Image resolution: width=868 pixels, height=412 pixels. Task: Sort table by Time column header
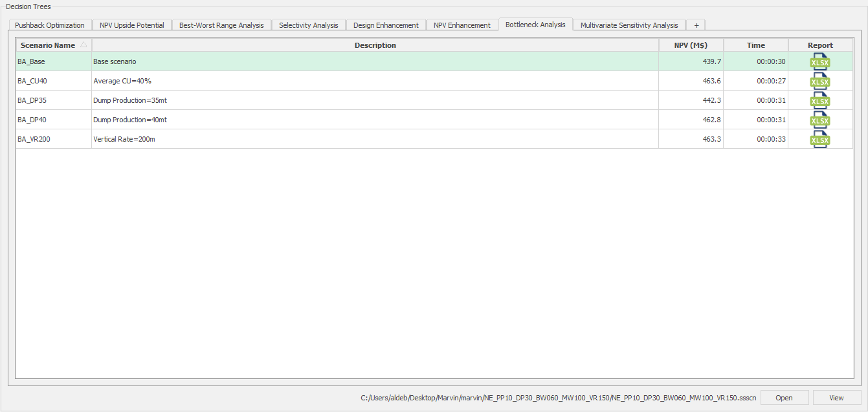tap(755, 45)
